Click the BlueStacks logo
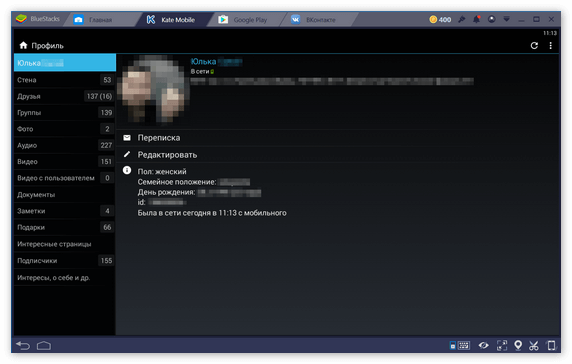 click(22, 19)
